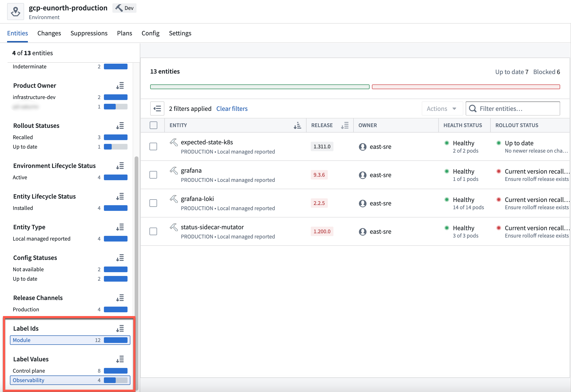Click the Filter entities search field

pos(513,108)
